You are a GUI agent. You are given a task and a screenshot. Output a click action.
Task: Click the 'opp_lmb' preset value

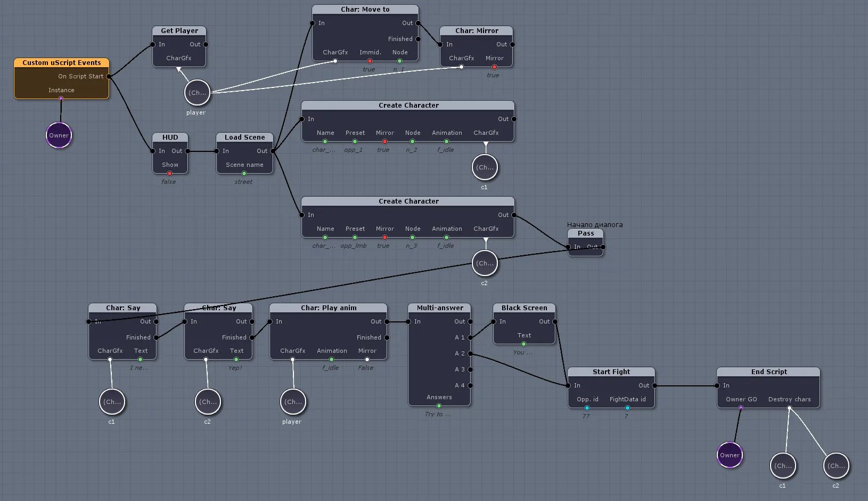354,246
